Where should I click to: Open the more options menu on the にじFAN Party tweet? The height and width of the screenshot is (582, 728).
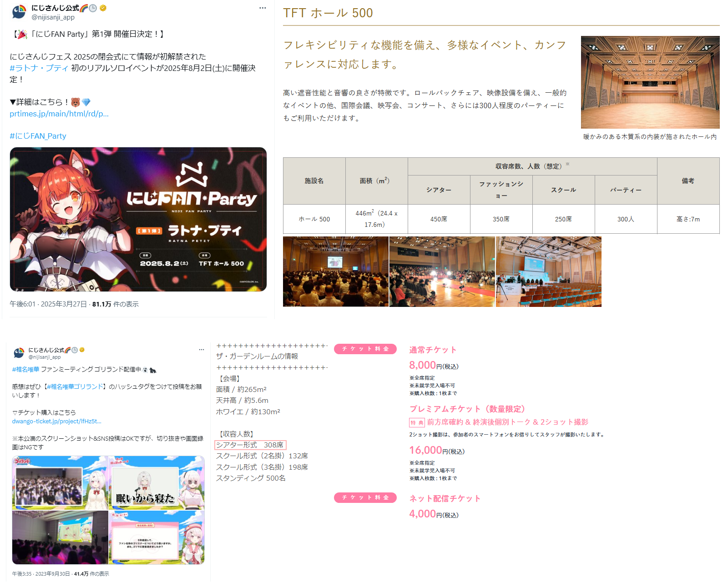click(263, 8)
